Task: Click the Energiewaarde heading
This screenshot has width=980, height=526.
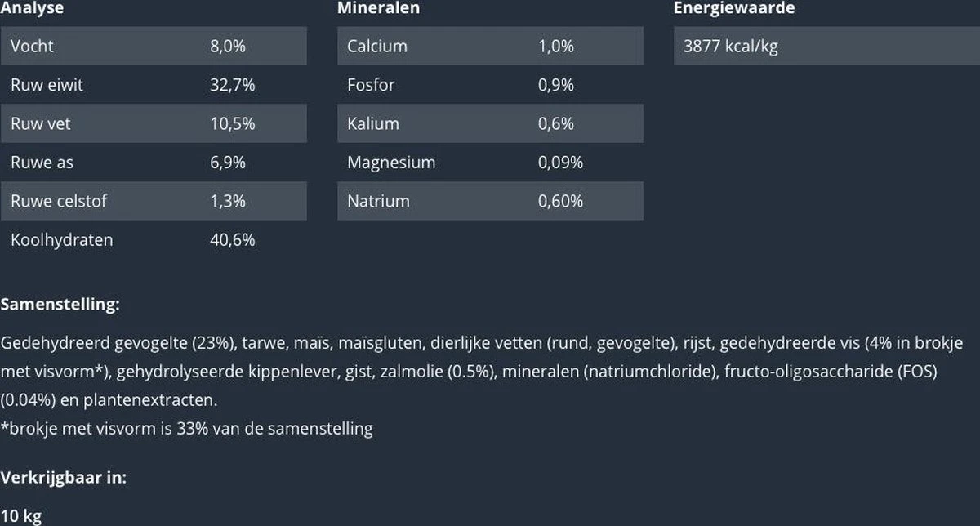Action: pos(734,8)
